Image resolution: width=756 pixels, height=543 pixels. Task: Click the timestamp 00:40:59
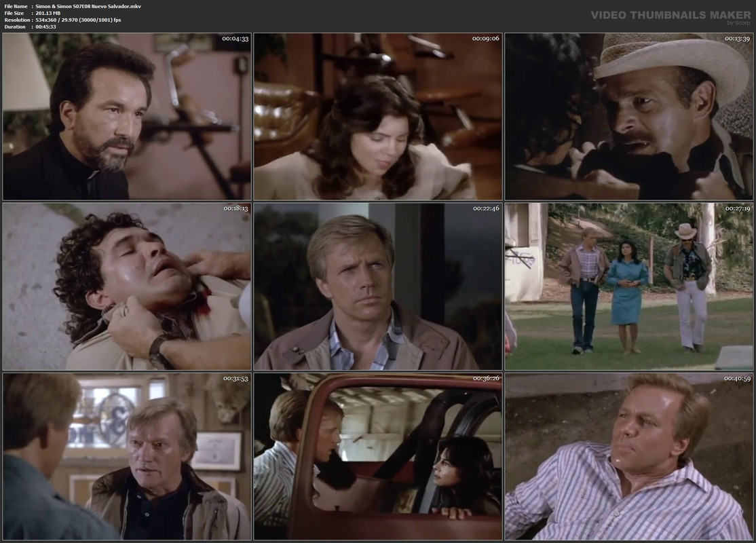(737, 379)
